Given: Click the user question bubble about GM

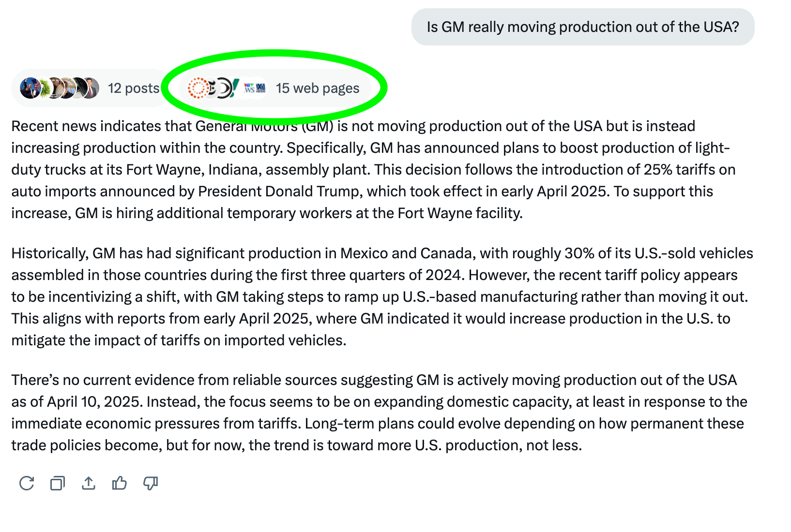Looking at the screenshot, I should point(583,27).
